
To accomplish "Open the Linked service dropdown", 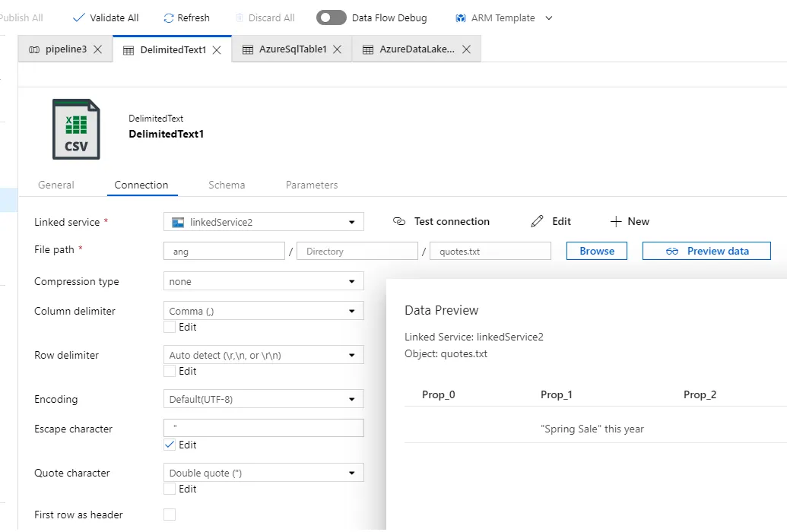I will 263,222.
